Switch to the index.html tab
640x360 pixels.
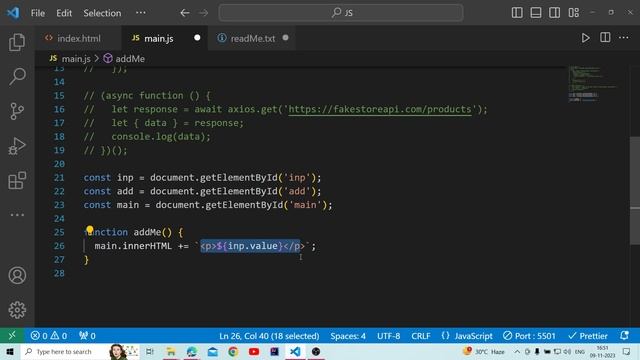[78, 38]
